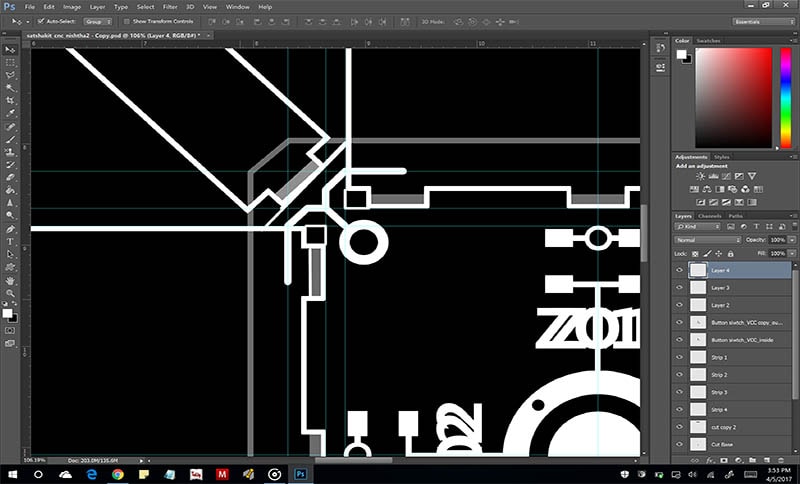Click Add layer mask icon

(723, 460)
